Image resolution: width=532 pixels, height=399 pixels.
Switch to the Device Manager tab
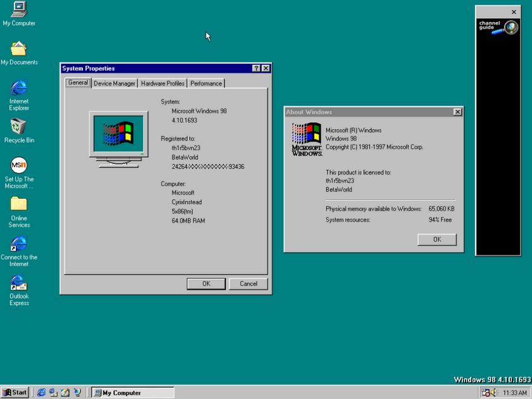(115, 84)
